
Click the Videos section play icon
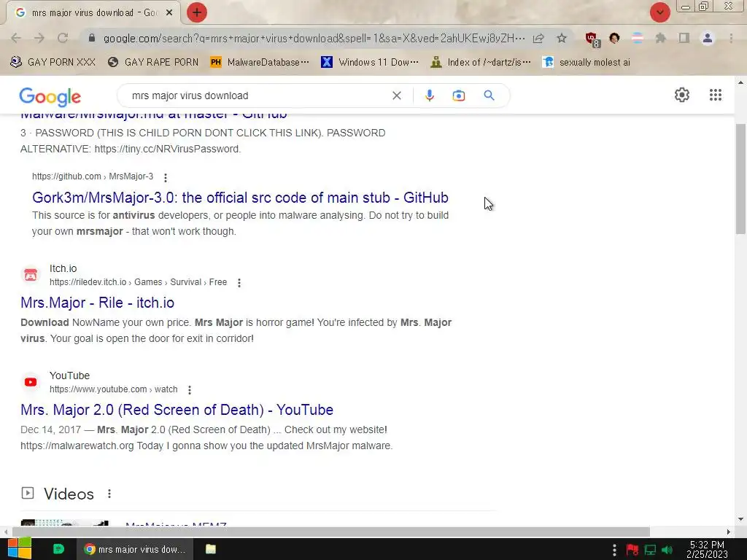tap(28, 493)
